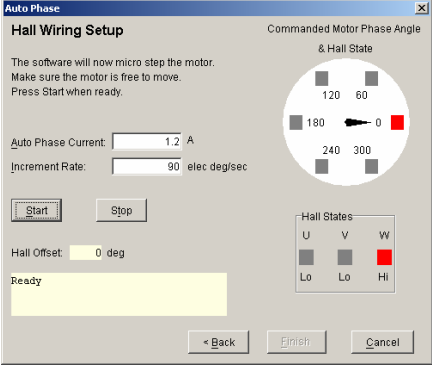Click the 'Increment Rate:' label
The width and height of the screenshot is (432, 365).
coord(48,166)
